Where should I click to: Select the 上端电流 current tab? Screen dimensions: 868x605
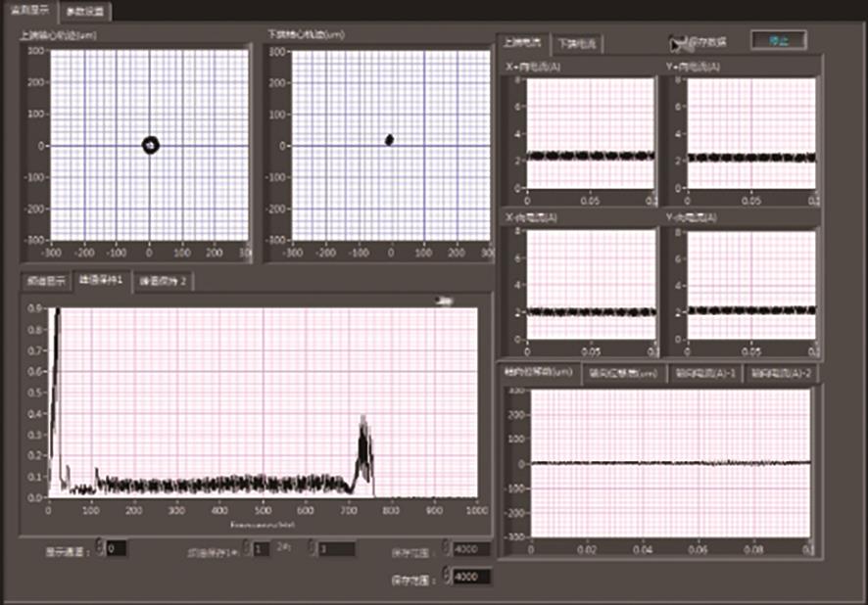click(523, 42)
